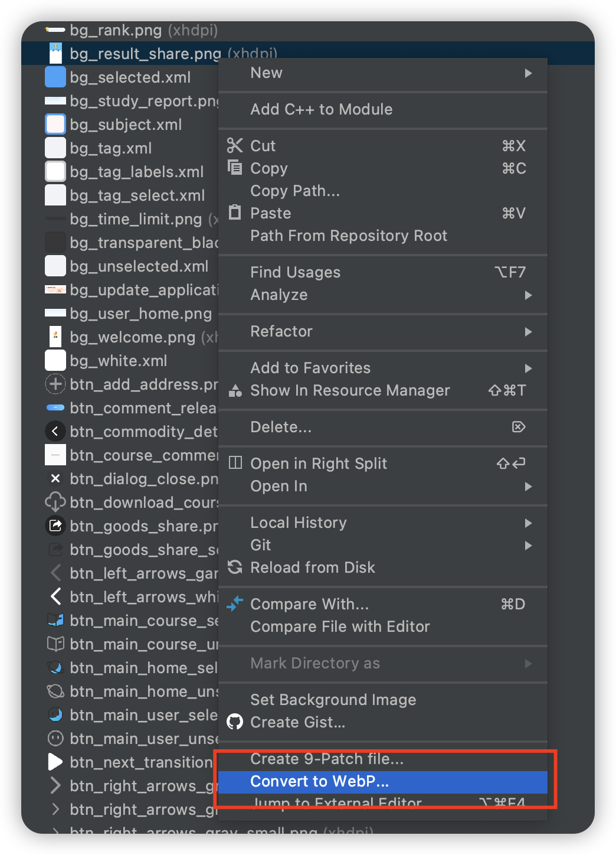The image size is (616, 855).
Task: Expand the Local History submenu arrow
Action: click(x=528, y=523)
